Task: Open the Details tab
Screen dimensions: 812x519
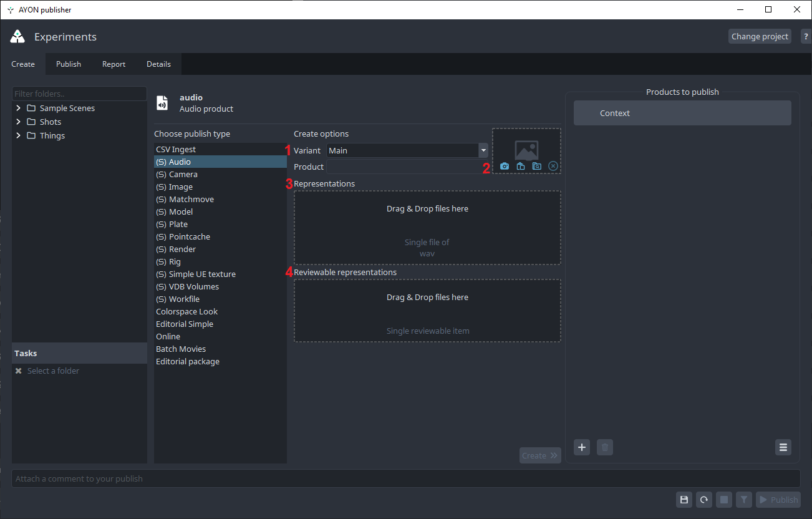Action: pos(158,64)
